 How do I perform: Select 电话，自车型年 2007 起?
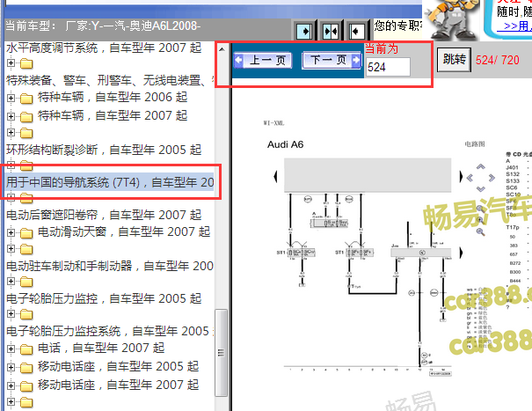click(x=101, y=349)
